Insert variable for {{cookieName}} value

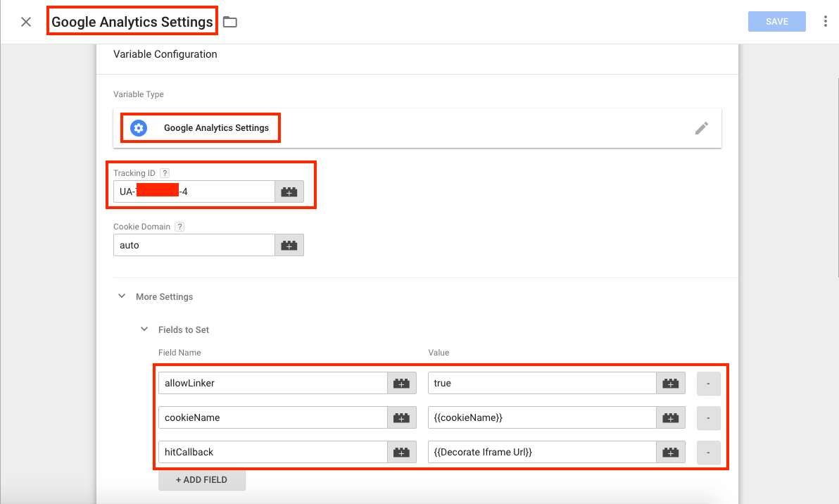pos(671,417)
